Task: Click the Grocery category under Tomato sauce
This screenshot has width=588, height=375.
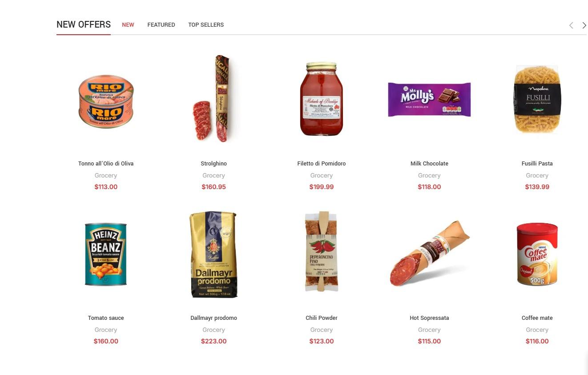Action: 106,330
